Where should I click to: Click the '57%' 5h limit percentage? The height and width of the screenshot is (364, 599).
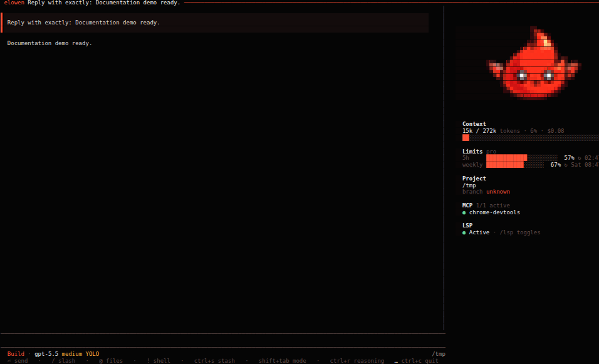pyautogui.click(x=569, y=158)
